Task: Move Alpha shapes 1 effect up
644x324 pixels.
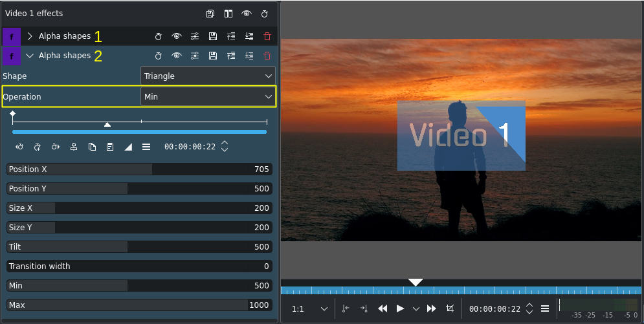Action: point(231,36)
